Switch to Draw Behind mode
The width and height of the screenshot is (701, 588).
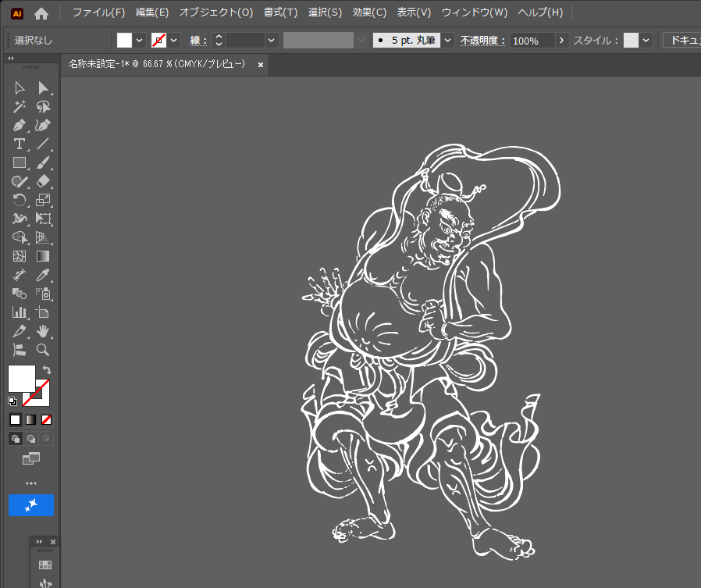pyautogui.click(x=31, y=439)
